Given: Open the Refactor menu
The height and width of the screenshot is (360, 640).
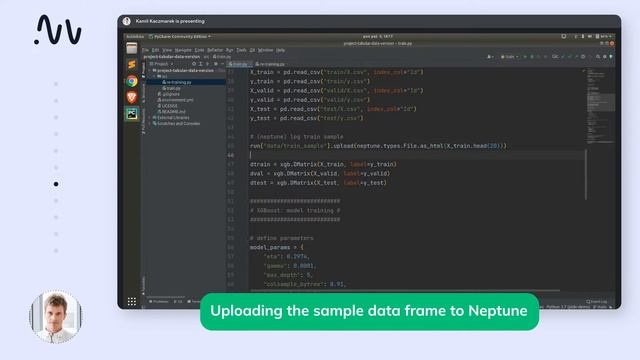Looking at the screenshot, I should pyautogui.click(x=215, y=50).
